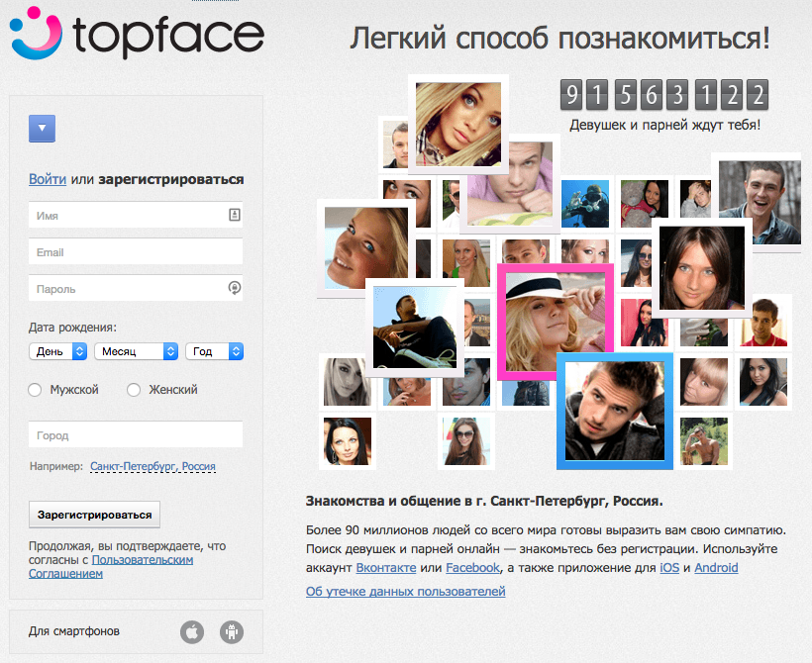This screenshot has width=812, height=663.
Task: Click 'Легкий способ познакомиться!' headline
Action: (560, 38)
